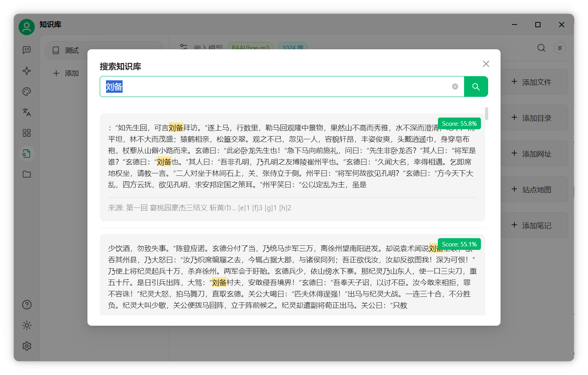Open the files folder sidebar icon
Viewport: 588px width, 375px height.
[27, 174]
